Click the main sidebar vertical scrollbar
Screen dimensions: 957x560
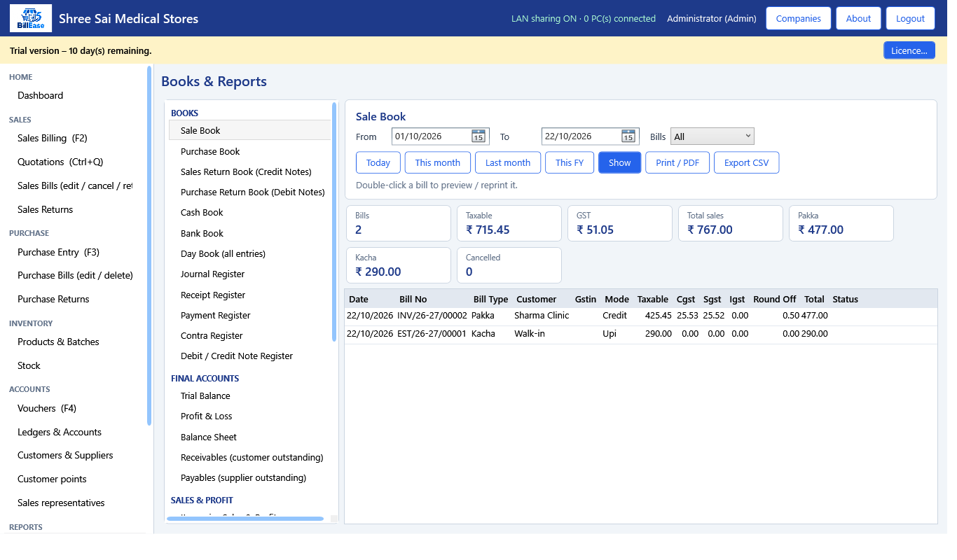pyautogui.click(x=149, y=245)
